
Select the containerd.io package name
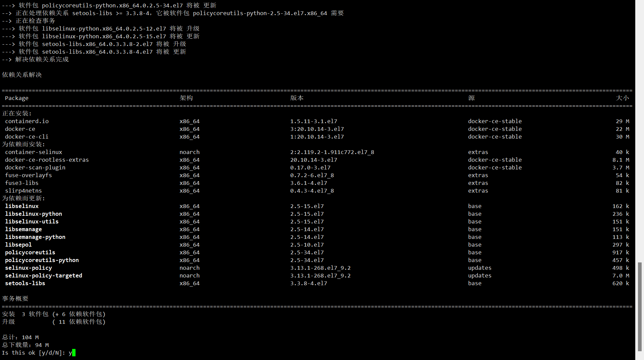click(x=27, y=121)
